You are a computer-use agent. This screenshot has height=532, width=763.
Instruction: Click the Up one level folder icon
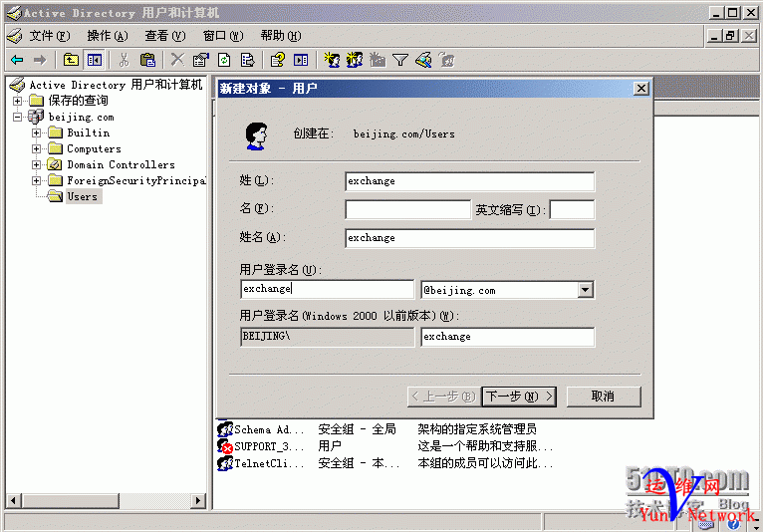71,60
